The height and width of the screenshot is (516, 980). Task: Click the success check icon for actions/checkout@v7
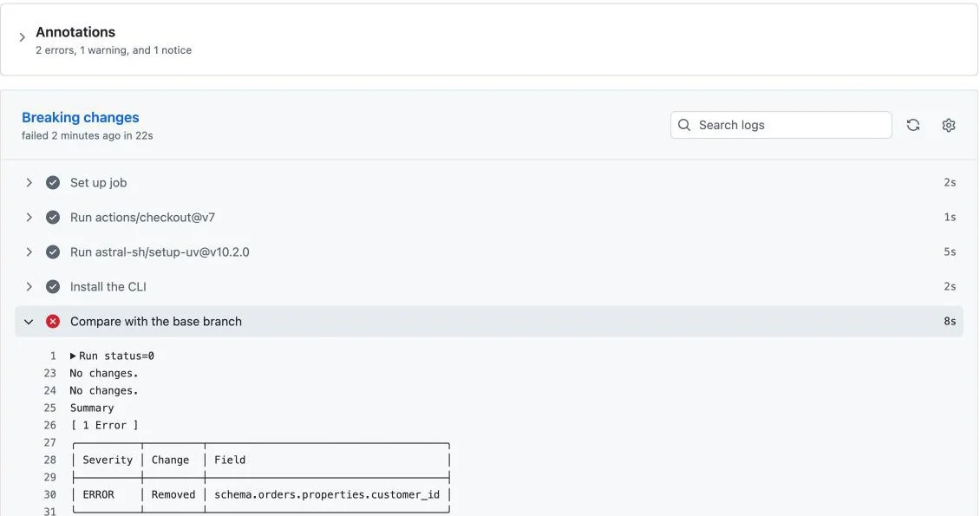coord(53,218)
